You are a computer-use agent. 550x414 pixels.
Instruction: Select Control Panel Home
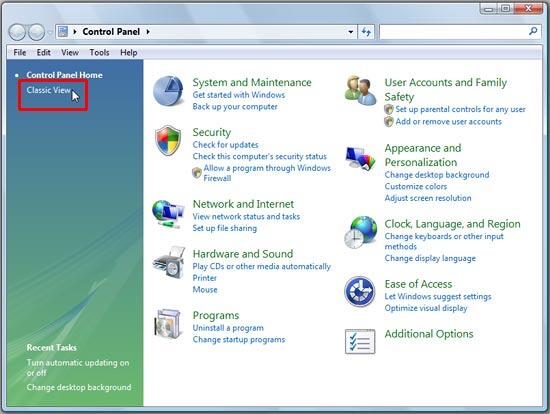tap(65, 75)
